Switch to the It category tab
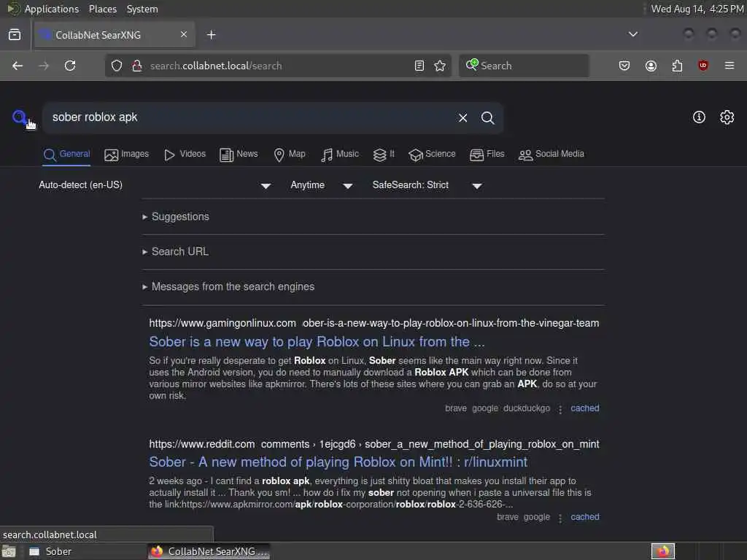Viewport: 747px width, 560px height. (x=384, y=155)
